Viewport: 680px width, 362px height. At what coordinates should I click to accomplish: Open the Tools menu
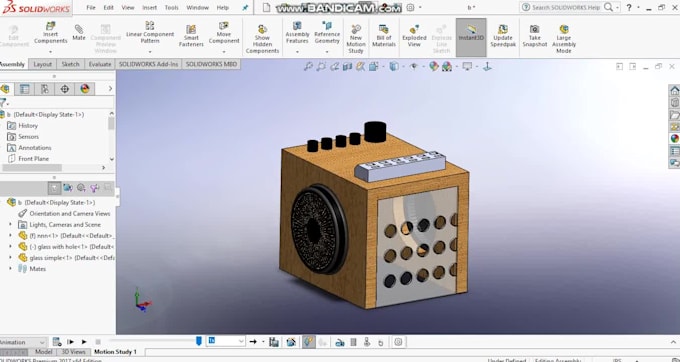(171, 7)
